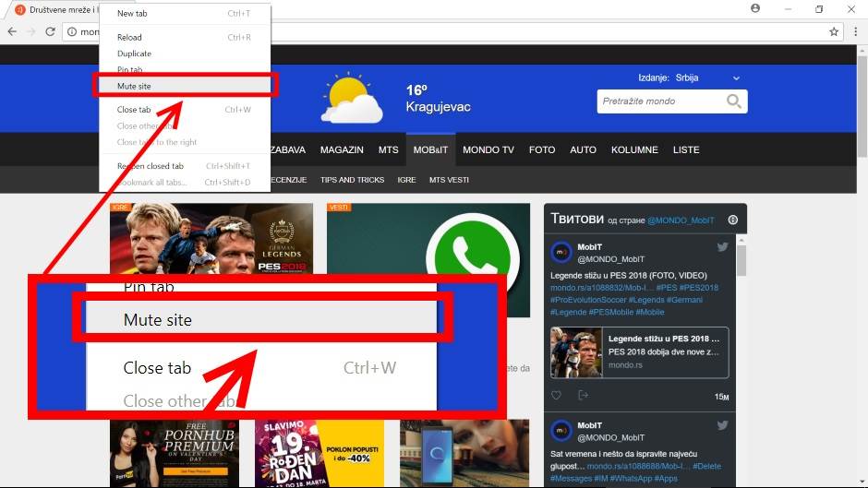Click into the Pretražite mondo search field
The width and height of the screenshot is (868, 488).
660,101
